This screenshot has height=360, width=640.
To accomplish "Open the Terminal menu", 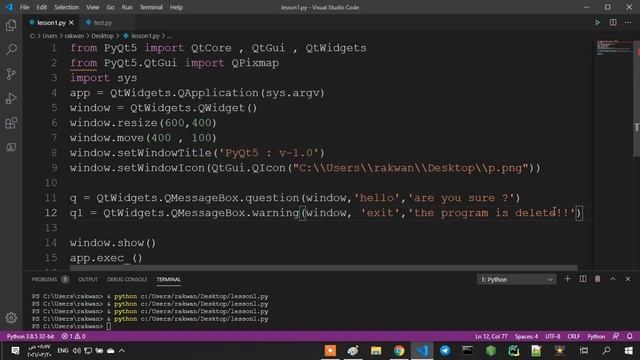I will pos(151,7).
